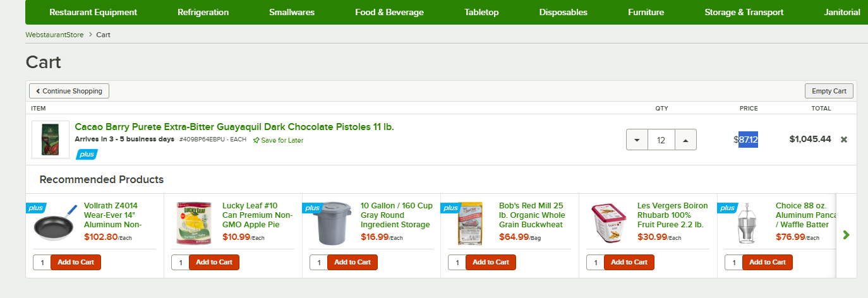
Task: Decrease the cart quantity with down arrow
Action: [637, 140]
